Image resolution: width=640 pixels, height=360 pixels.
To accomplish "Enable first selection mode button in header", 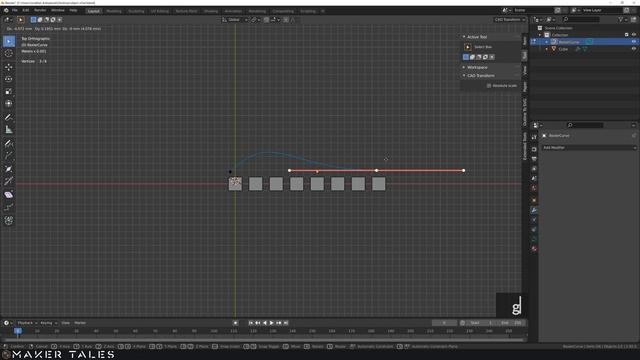I will coord(33,20).
